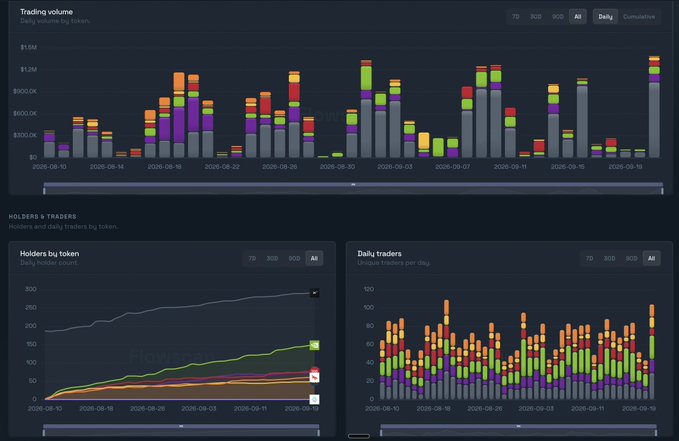Switch the Trading volume chart to 30D
Image resolution: width=679 pixels, height=441 pixels.
coord(536,16)
